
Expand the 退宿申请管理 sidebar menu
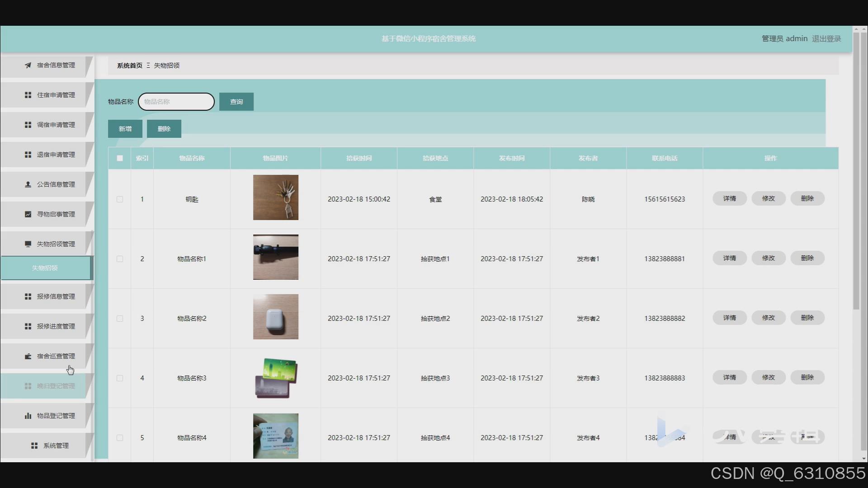(56, 155)
